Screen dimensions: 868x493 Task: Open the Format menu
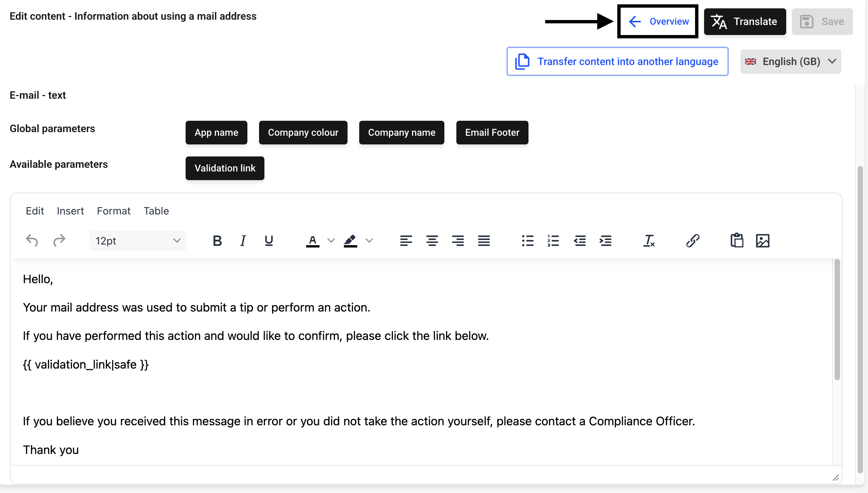pyautogui.click(x=114, y=211)
